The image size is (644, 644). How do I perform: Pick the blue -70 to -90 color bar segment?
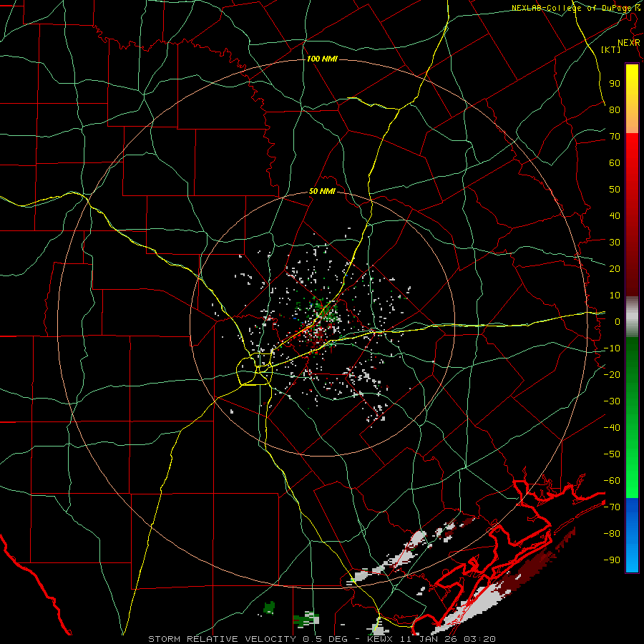[x=632, y=535]
